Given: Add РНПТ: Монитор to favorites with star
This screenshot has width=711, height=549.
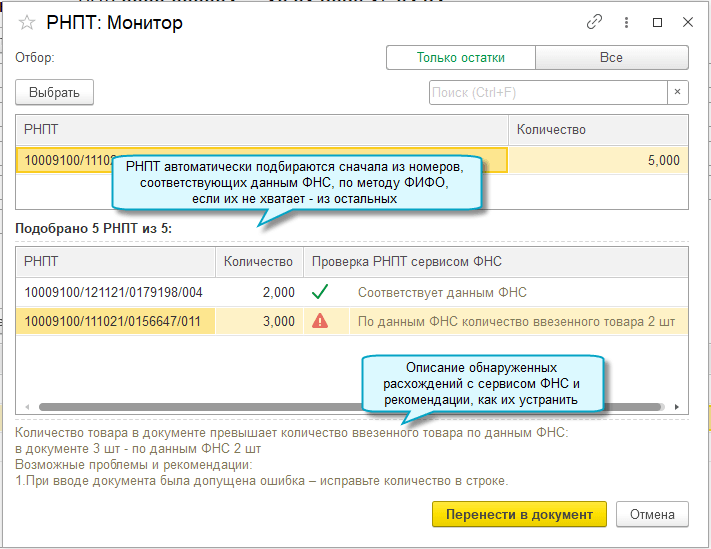Looking at the screenshot, I should (x=27, y=23).
